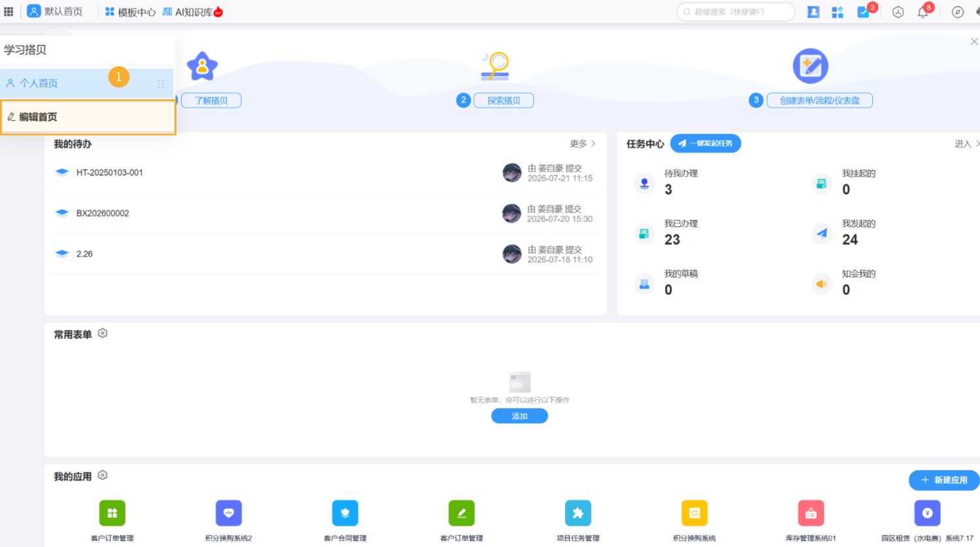Screen dimensions: 980x547
Task: Open the 积分换购系统2 app
Action: point(229,513)
